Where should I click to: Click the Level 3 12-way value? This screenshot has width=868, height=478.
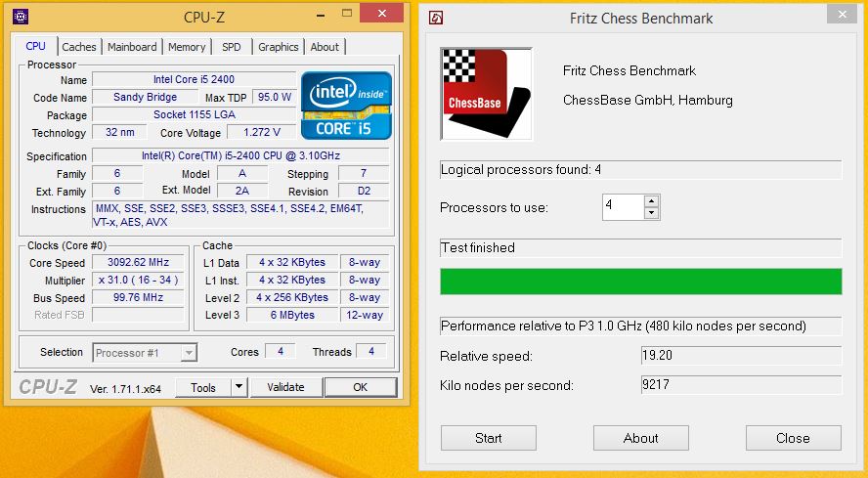(x=365, y=315)
